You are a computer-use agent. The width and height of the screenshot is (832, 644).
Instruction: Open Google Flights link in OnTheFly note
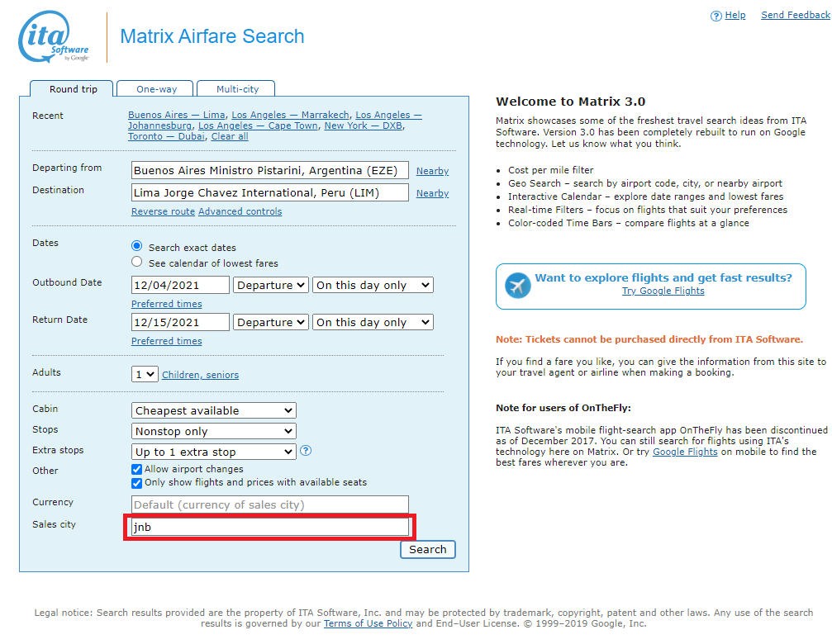[685, 452]
